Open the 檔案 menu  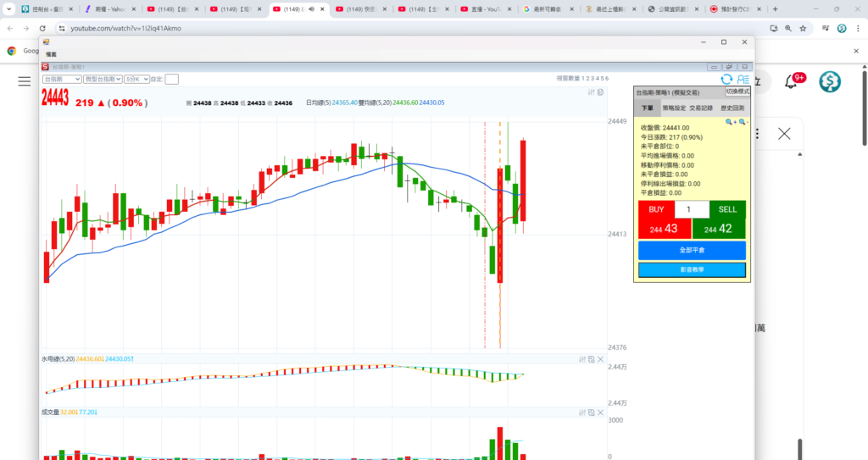tap(51, 54)
